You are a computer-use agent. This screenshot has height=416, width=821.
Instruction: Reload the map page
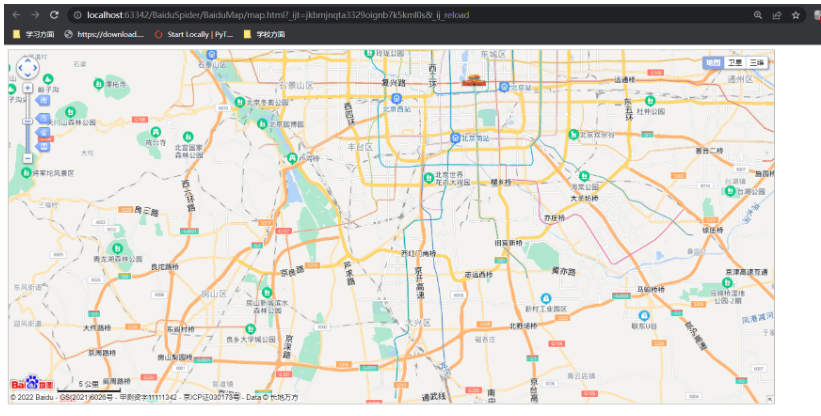[x=54, y=15]
